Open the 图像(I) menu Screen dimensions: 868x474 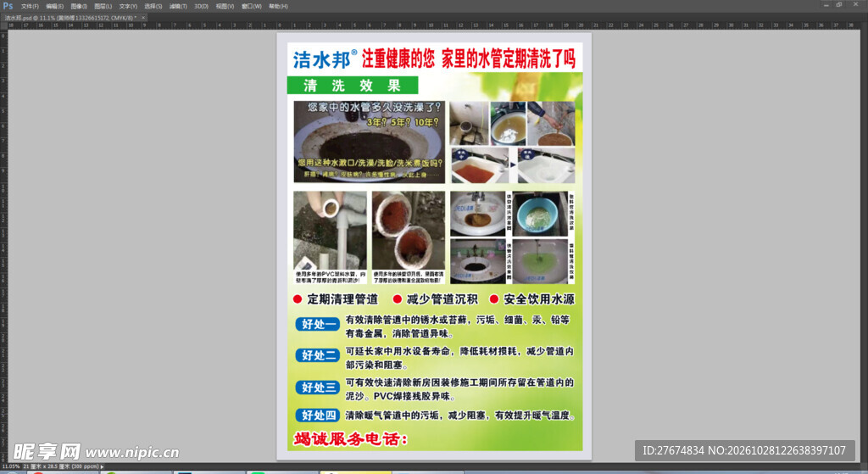point(79,6)
